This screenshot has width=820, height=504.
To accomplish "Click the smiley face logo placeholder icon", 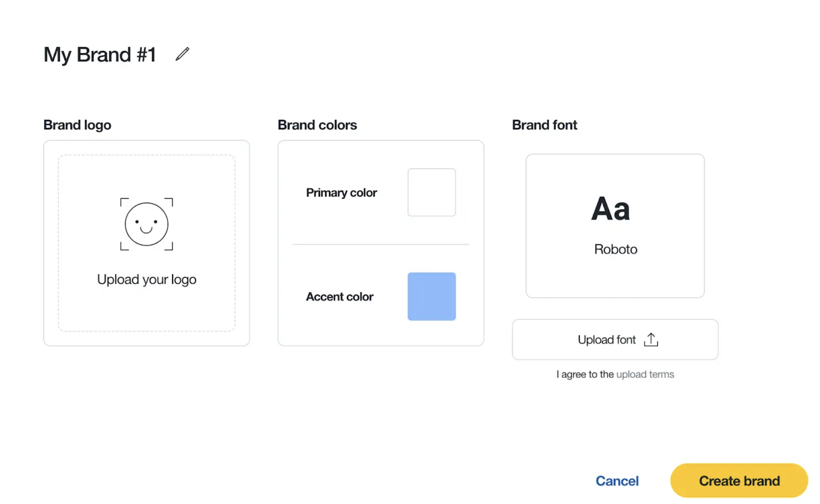I will click(147, 224).
